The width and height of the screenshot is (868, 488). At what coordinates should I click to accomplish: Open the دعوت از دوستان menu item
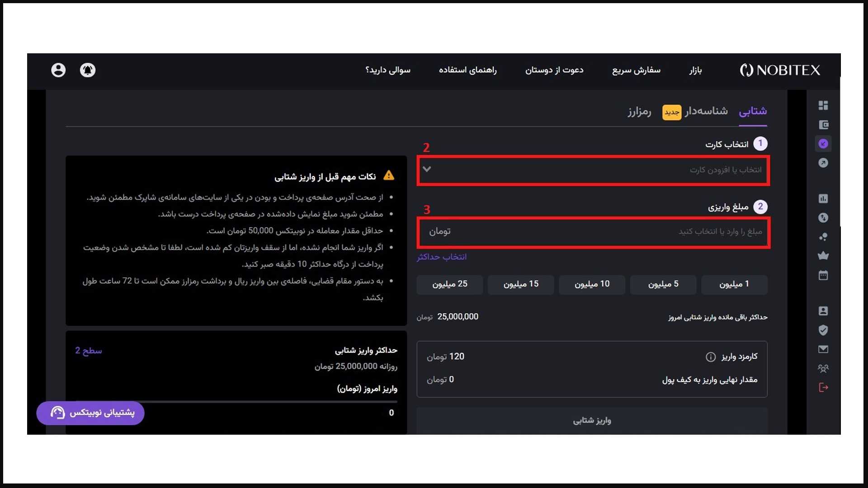tap(554, 70)
